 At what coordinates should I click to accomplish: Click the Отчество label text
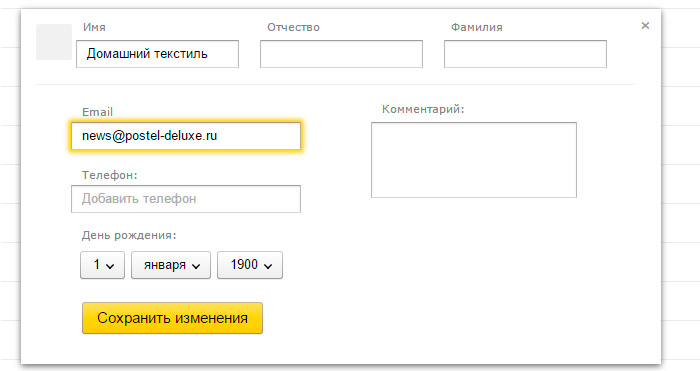[x=293, y=27]
